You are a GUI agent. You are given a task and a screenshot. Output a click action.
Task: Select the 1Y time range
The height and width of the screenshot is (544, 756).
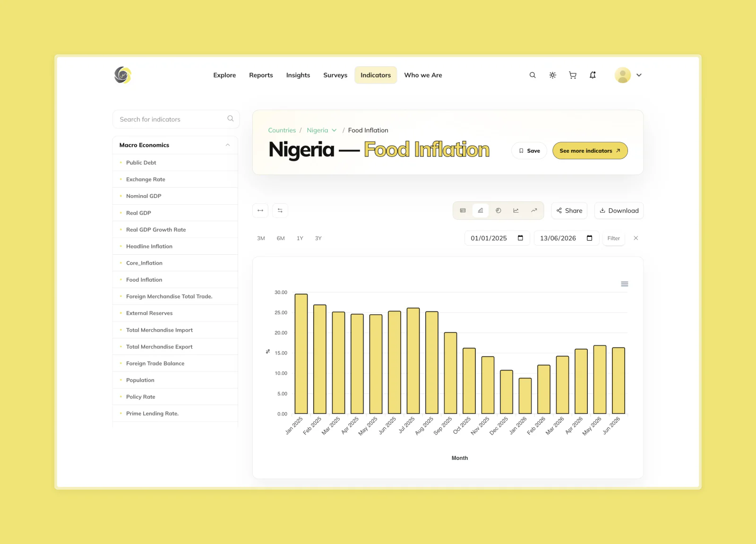[x=300, y=239]
